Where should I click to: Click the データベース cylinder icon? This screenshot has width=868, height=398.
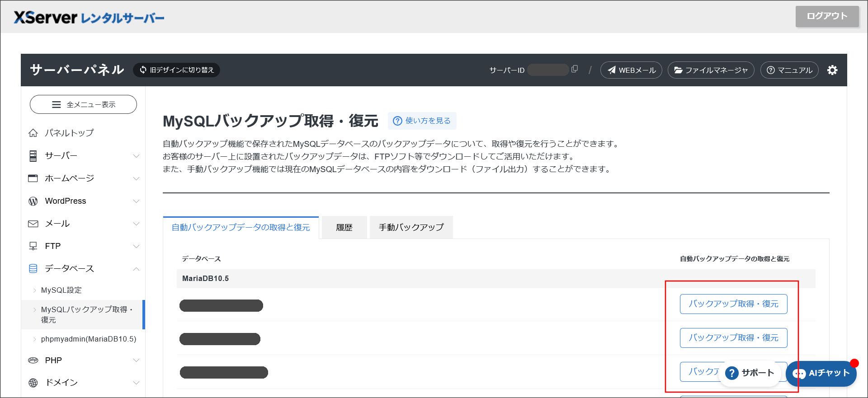pyautogui.click(x=33, y=269)
